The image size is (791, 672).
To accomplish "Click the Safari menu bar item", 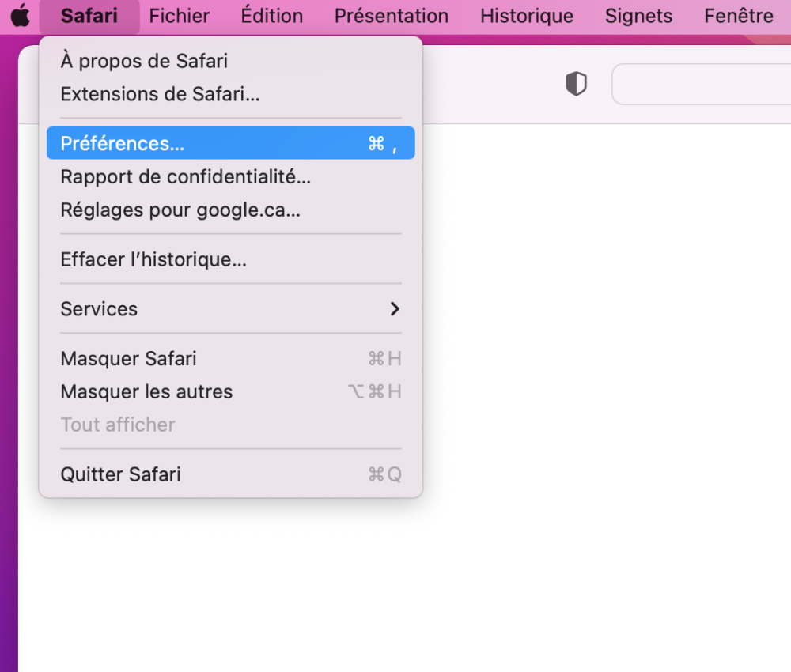I will 89,16.
